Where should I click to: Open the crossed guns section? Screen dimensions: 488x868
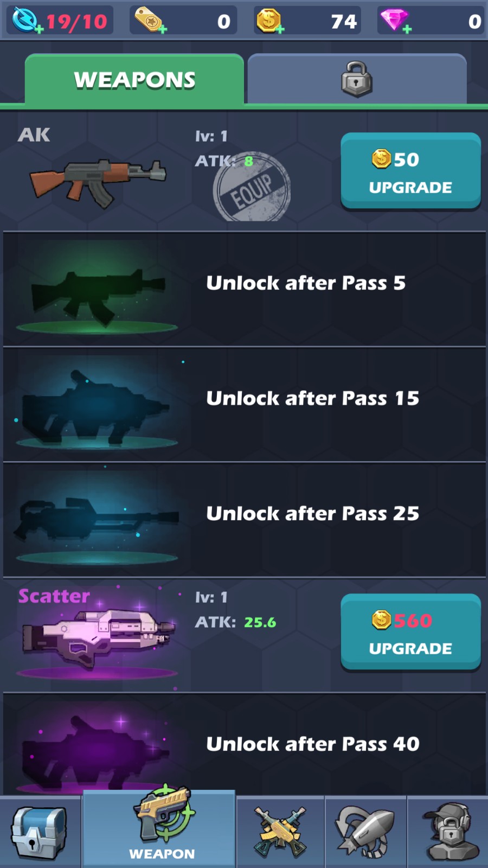[x=280, y=832]
